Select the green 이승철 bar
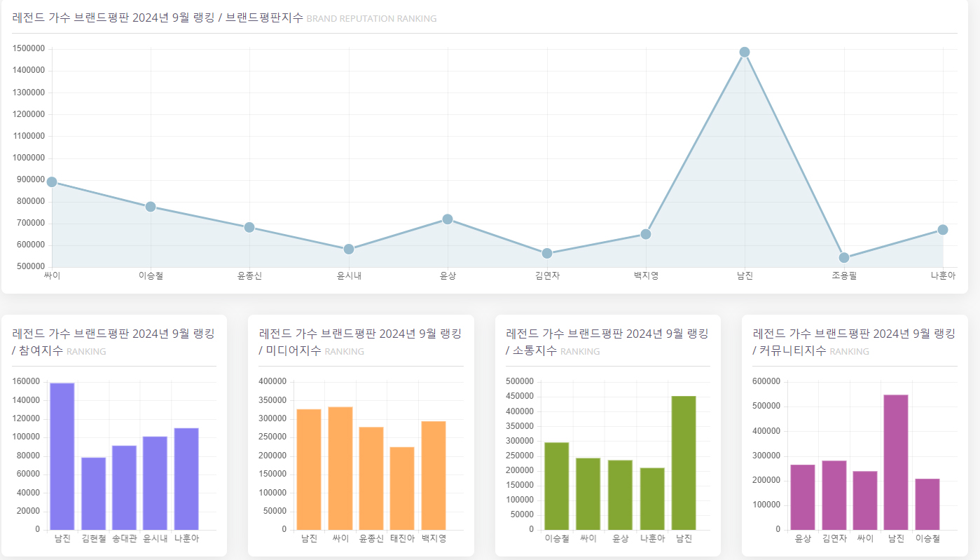Image resolution: width=980 pixels, height=560 pixels. click(x=557, y=486)
